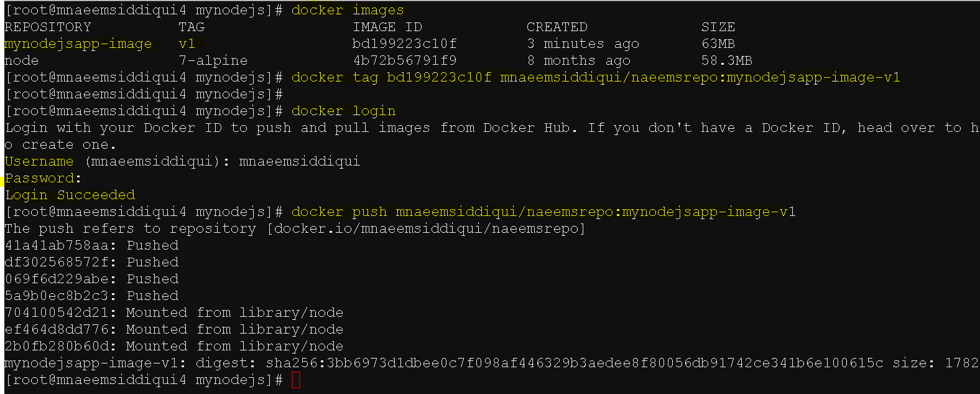
Task: Click the docker tag command line
Action: (x=596, y=77)
